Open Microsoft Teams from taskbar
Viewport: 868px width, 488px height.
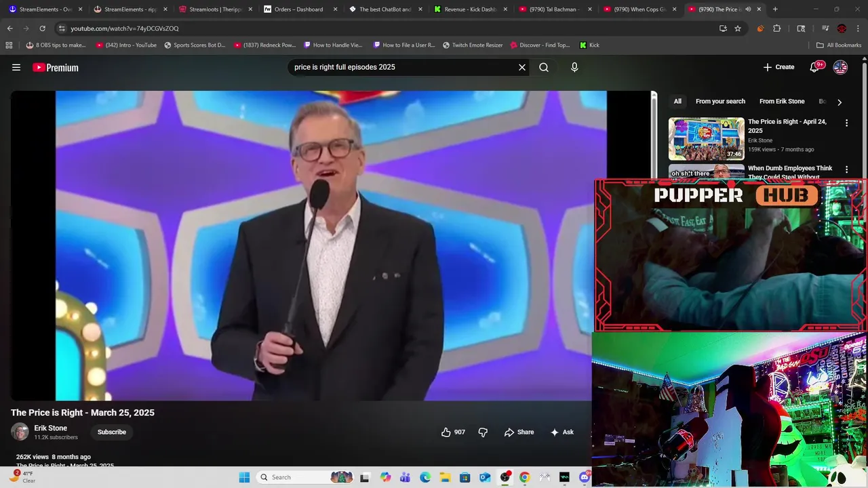point(406,477)
